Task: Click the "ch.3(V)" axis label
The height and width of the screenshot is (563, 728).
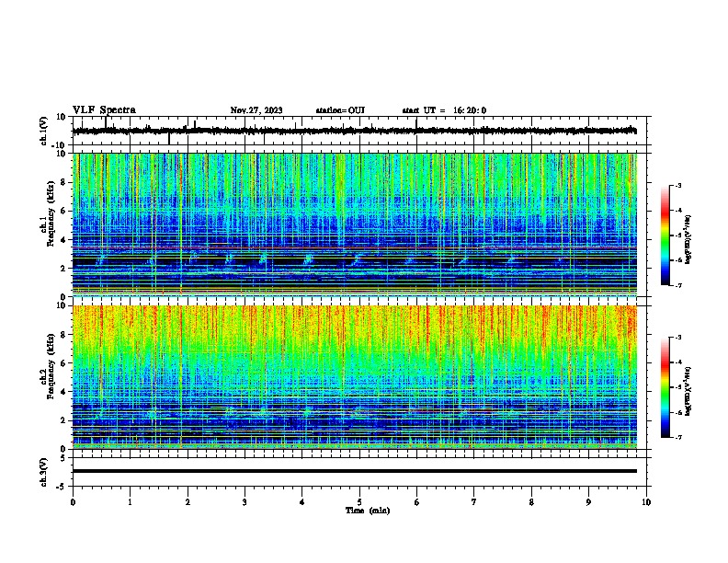Action: 44,472
